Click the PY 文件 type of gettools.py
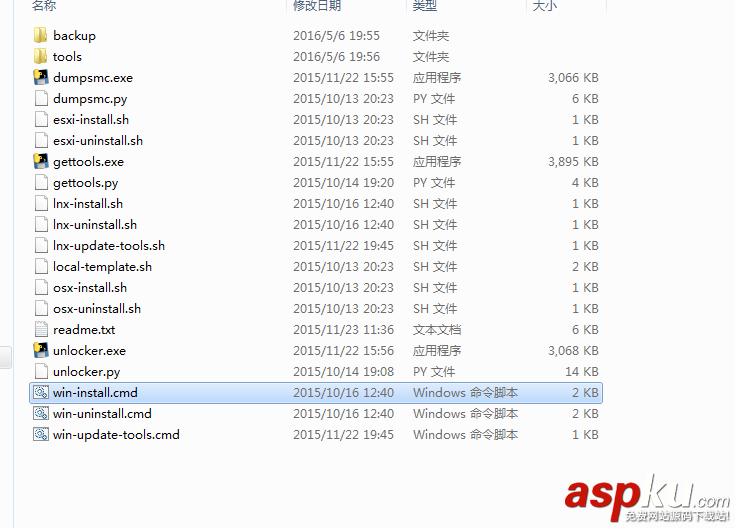Image resolution: width=735 pixels, height=528 pixels. pyautogui.click(x=434, y=183)
